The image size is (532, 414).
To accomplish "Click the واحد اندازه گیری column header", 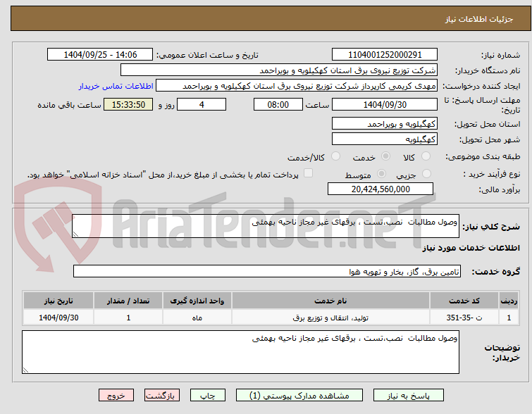I will tap(197, 301).
